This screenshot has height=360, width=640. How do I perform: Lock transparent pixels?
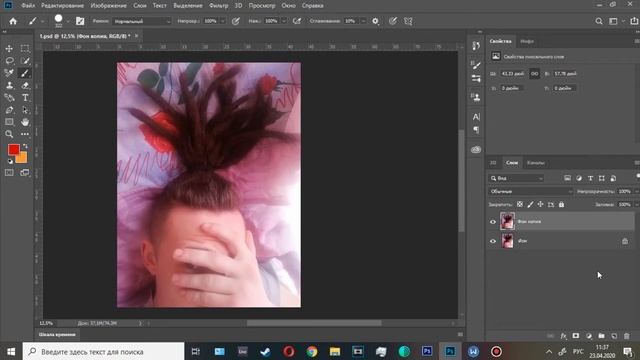point(520,204)
